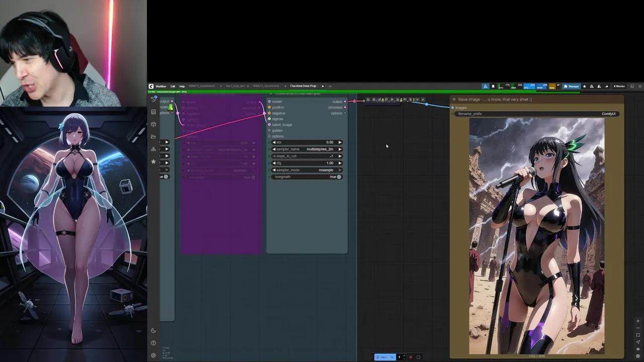Open the Edit menu
Viewport: 644px width, 362px height.
click(x=173, y=86)
